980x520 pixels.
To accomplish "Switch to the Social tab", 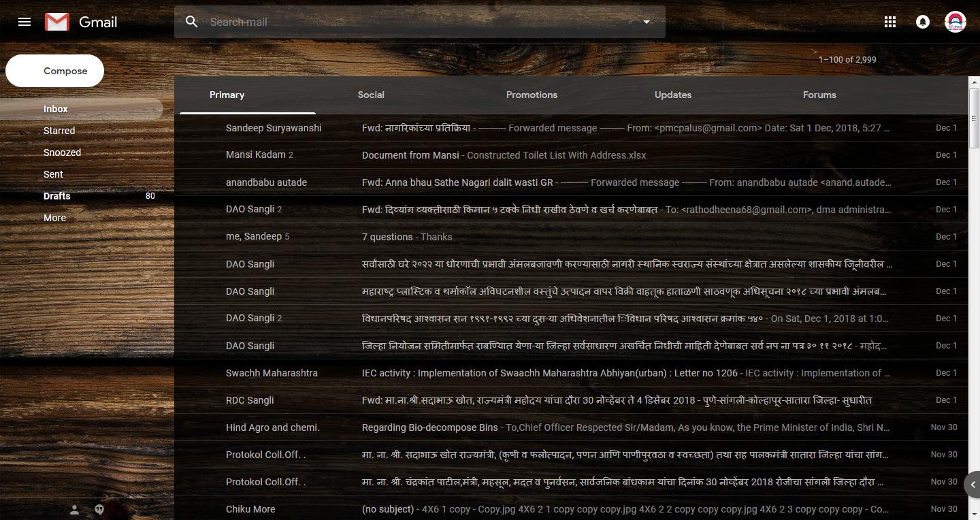I will pyautogui.click(x=371, y=95).
